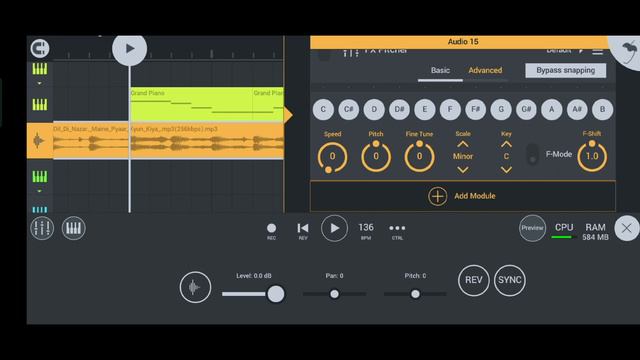Toggle note E in pitcher

[x=424, y=109]
